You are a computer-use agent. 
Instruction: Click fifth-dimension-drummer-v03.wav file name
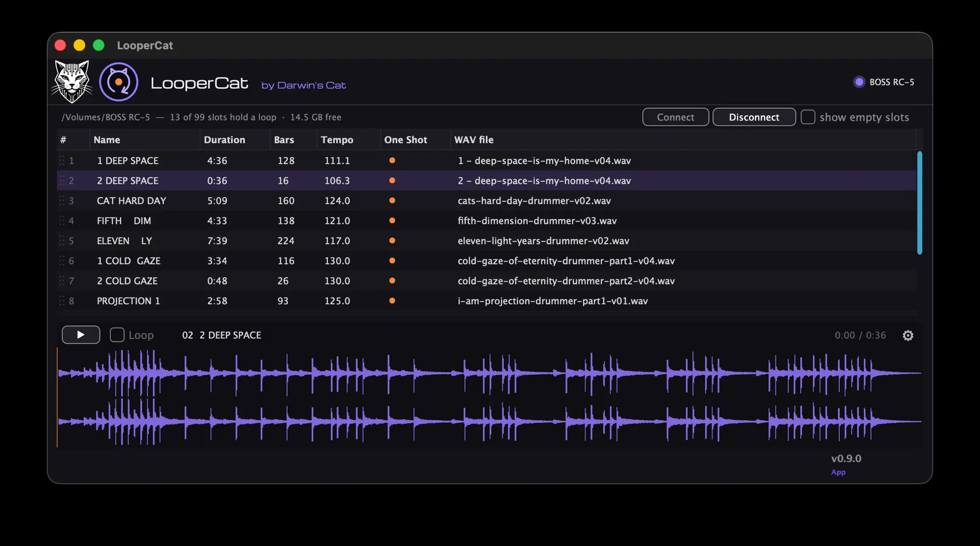click(537, 221)
